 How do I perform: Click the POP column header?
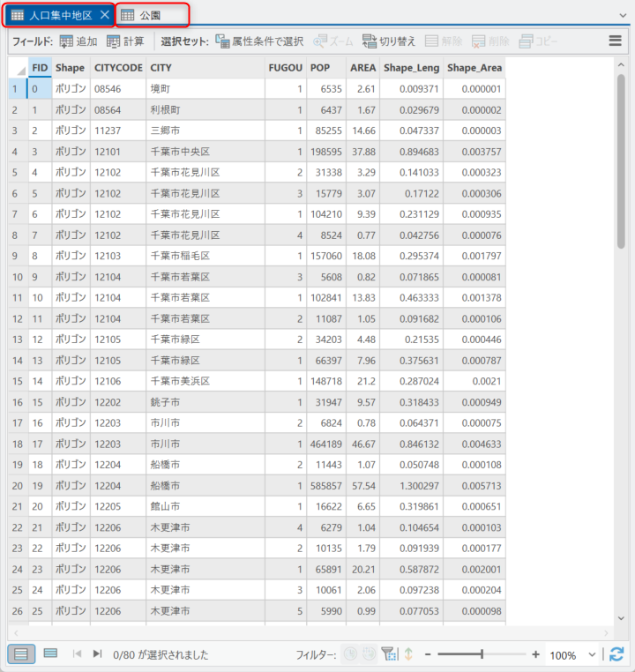click(x=320, y=67)
